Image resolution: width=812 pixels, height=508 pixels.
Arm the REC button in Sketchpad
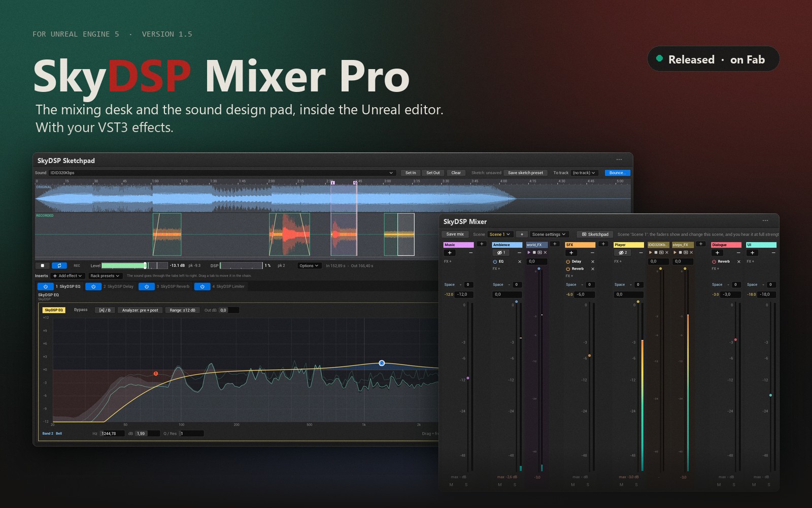pyautogui.click(x=77, y=266)
